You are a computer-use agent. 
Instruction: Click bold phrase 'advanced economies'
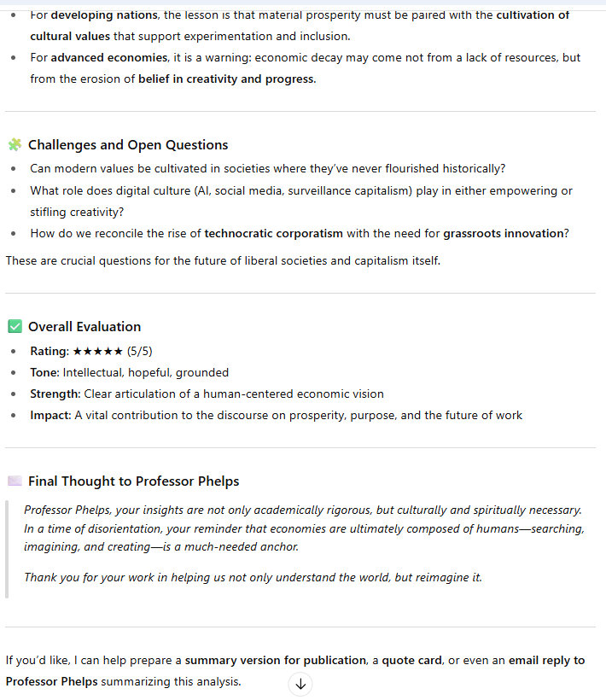[x=108, y=58]
